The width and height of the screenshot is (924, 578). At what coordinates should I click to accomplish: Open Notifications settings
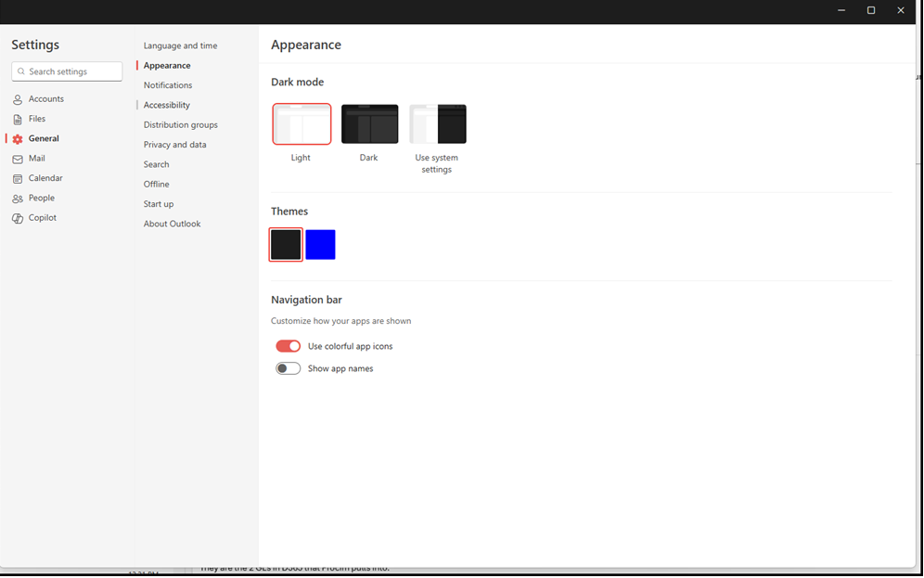click(x=168, y=84)
